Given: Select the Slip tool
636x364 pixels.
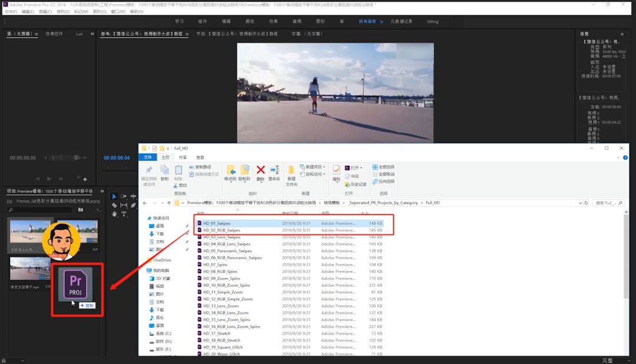Looking at the screenshot, I should pos(124,206).
